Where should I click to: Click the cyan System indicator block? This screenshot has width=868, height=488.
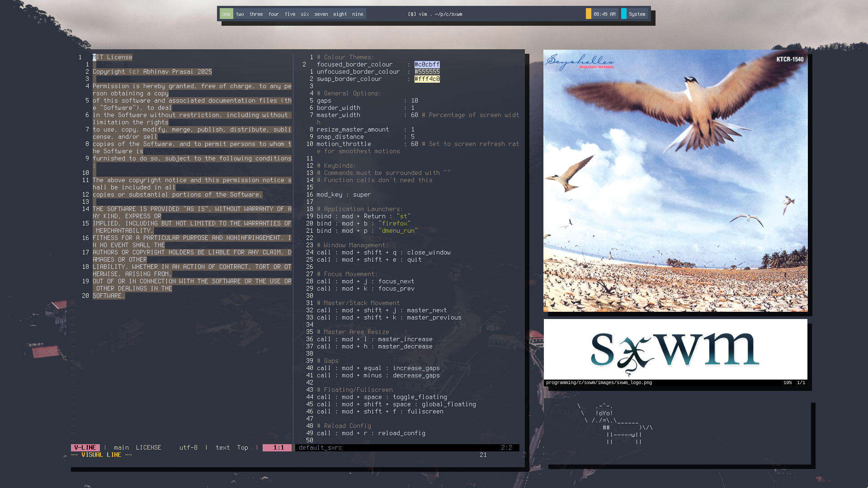click(x=624, y=14)
